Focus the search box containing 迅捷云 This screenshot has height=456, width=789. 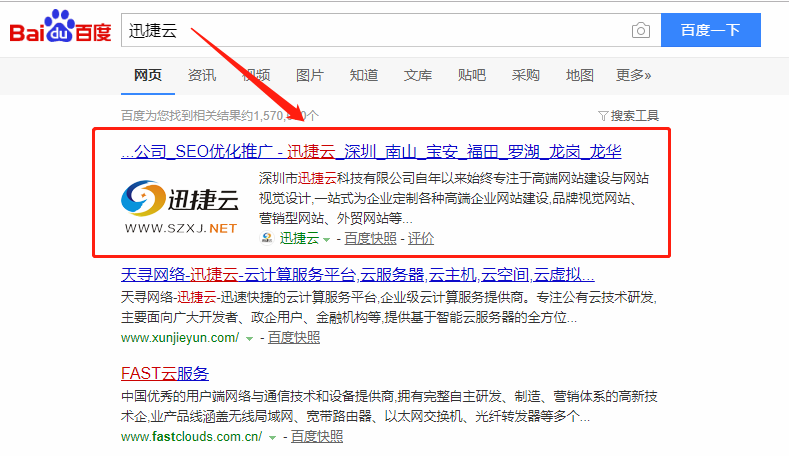390,30
